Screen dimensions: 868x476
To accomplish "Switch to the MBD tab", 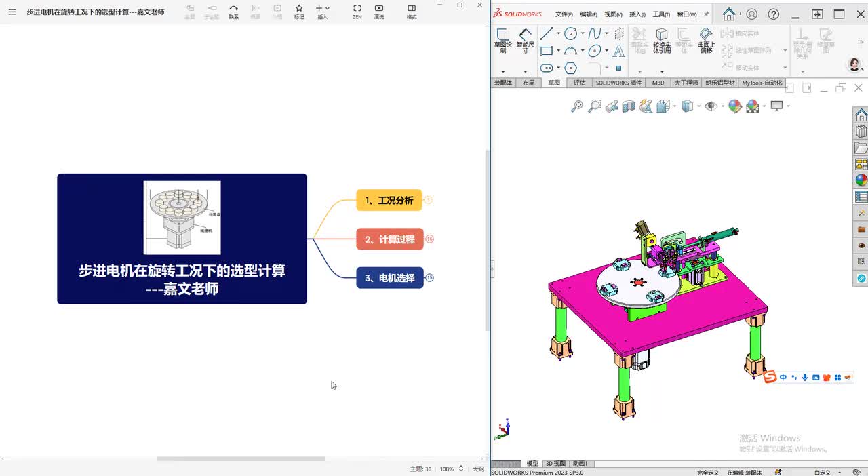I will click(x=658, y=83).
